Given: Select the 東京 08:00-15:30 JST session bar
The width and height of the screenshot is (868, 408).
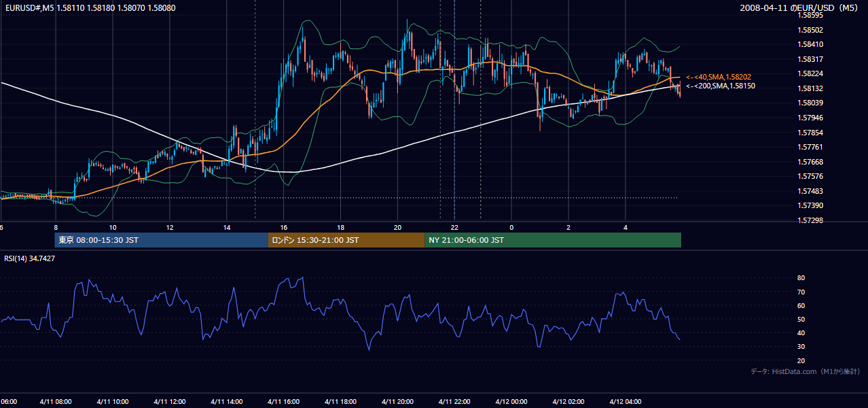Looking at the screenshot, I should click(x=162, y=240).
